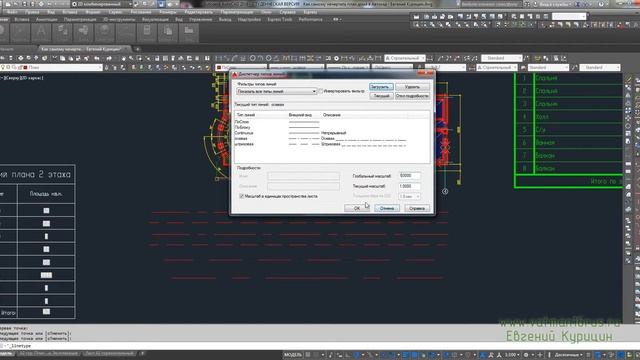Click the Удалить button in Linetype Manager

(412, 87)
